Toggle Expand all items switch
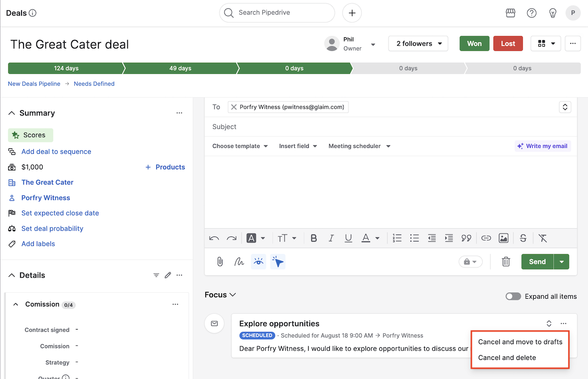This screenshot has width=588, height=379. (513, 296)
